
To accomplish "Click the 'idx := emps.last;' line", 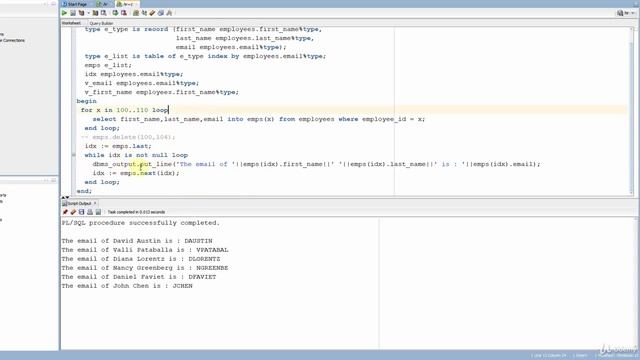I will coord(118,146).
